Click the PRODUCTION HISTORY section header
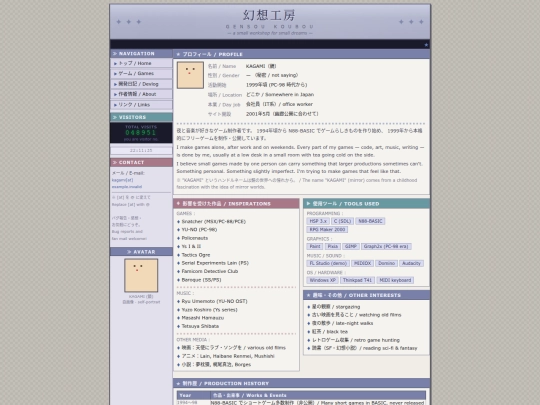This screenshot has width=540, height=405. (301, 383)
